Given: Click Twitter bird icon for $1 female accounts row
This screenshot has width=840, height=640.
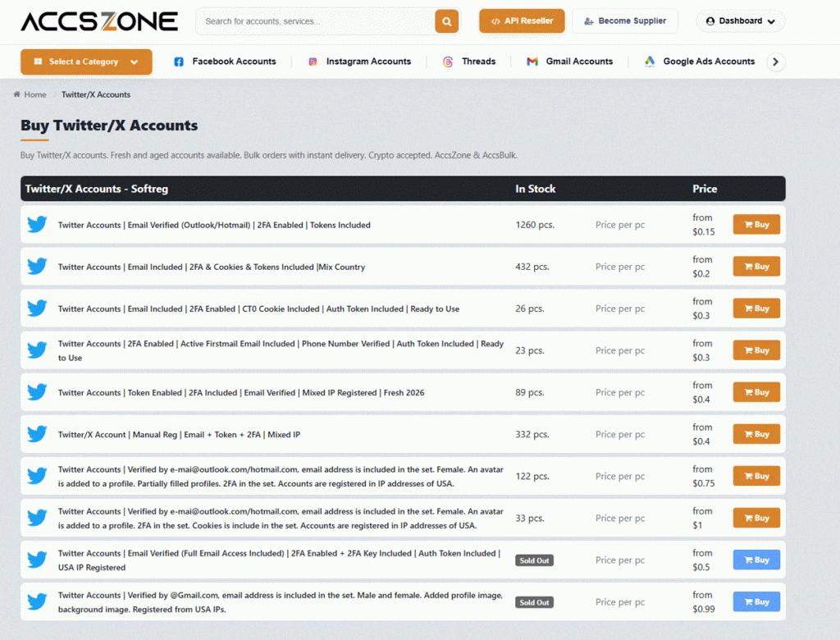Looking at the screenshot, I should 37,518.
